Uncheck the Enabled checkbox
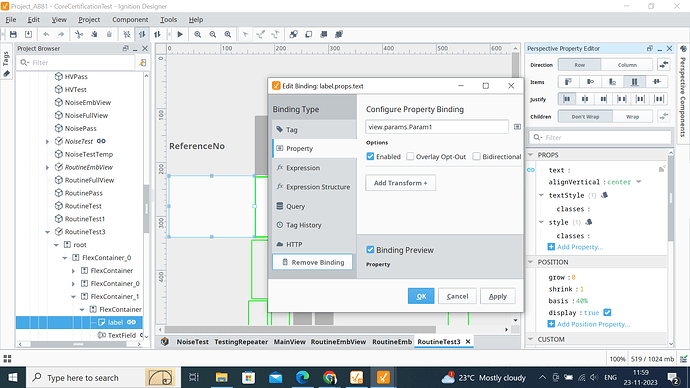 pos(370,157)
